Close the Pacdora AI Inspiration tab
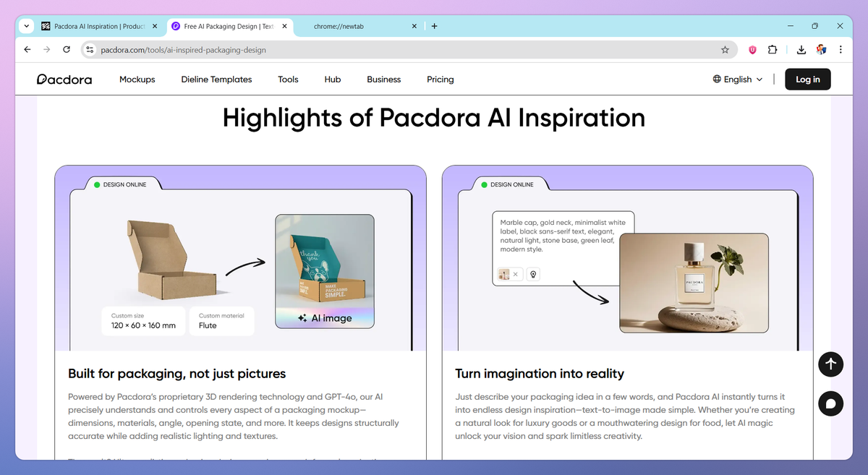Viewport: 868px width, 475px height. 154,26
